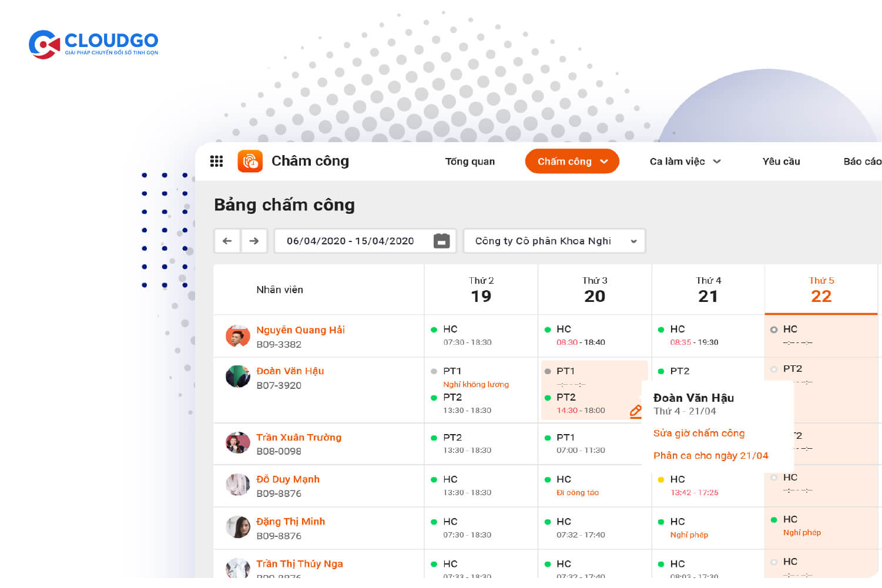Open the Yêu cầu tab
Image resolution: width=882 pixels, height=588 pixels.
pyautogui.click(x=781, y=161)
